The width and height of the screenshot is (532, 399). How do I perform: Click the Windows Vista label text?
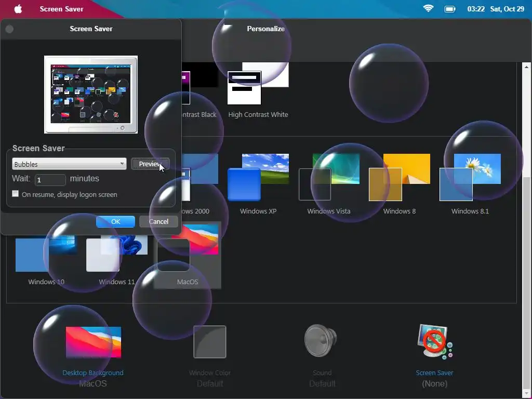tap(329, 211)
